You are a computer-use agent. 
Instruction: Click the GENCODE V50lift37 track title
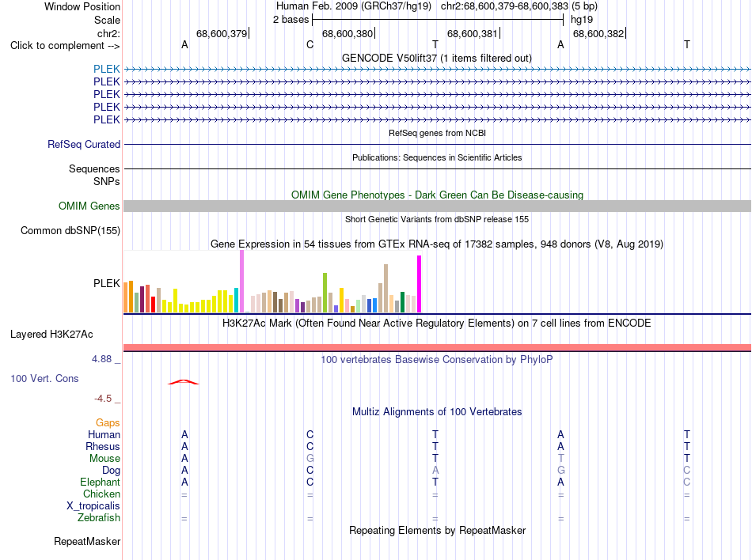(x=437, y=58)
